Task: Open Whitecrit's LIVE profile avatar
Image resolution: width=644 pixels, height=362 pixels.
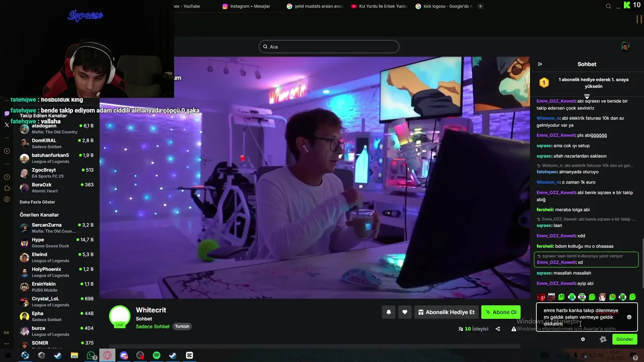Action: pyautogui.click(x=120, y=317)
